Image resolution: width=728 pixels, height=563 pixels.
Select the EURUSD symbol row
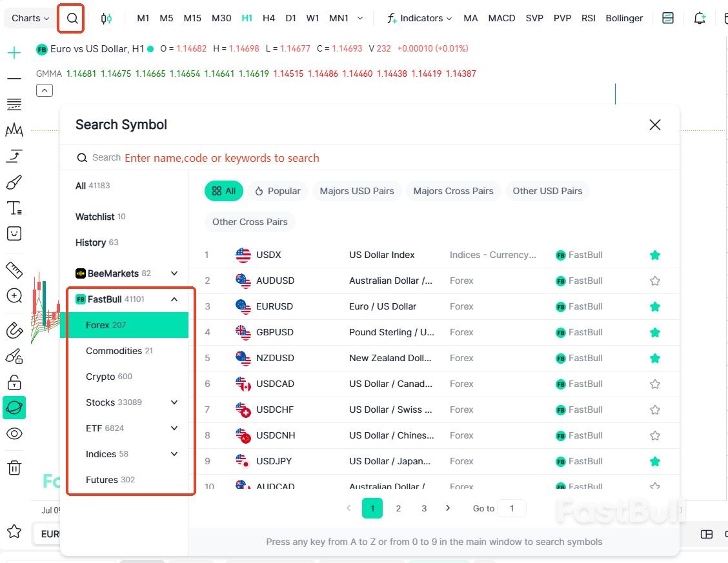pyautogui.click(x=434, y=306)
